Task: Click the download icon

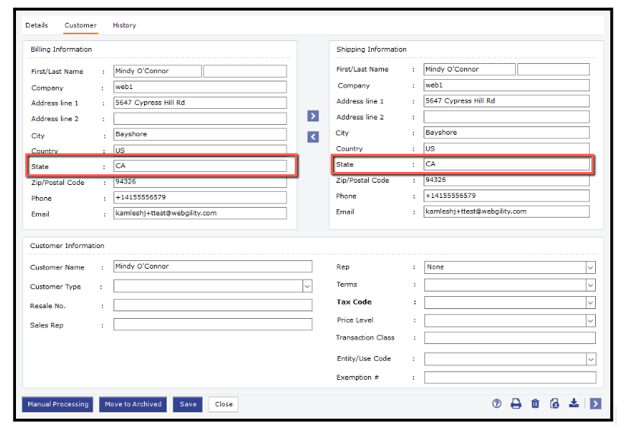Action: pyautogui.click(x=574, y=404)
